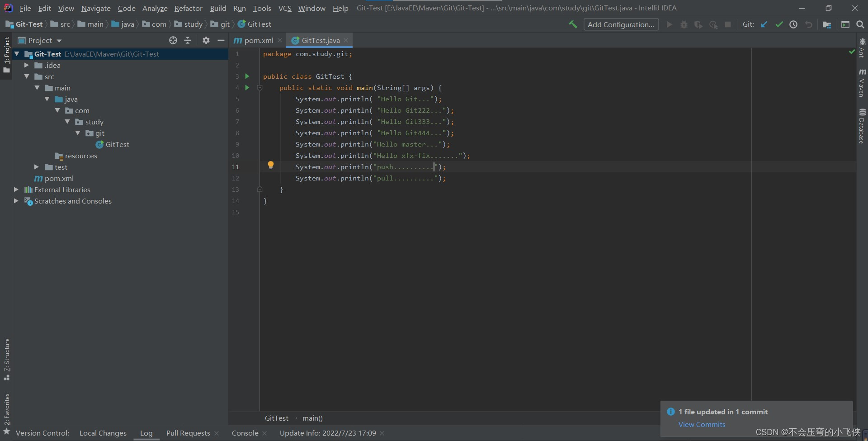
Task: Click the Run green arrow in the toolbar
Action: tap(670, 24)
